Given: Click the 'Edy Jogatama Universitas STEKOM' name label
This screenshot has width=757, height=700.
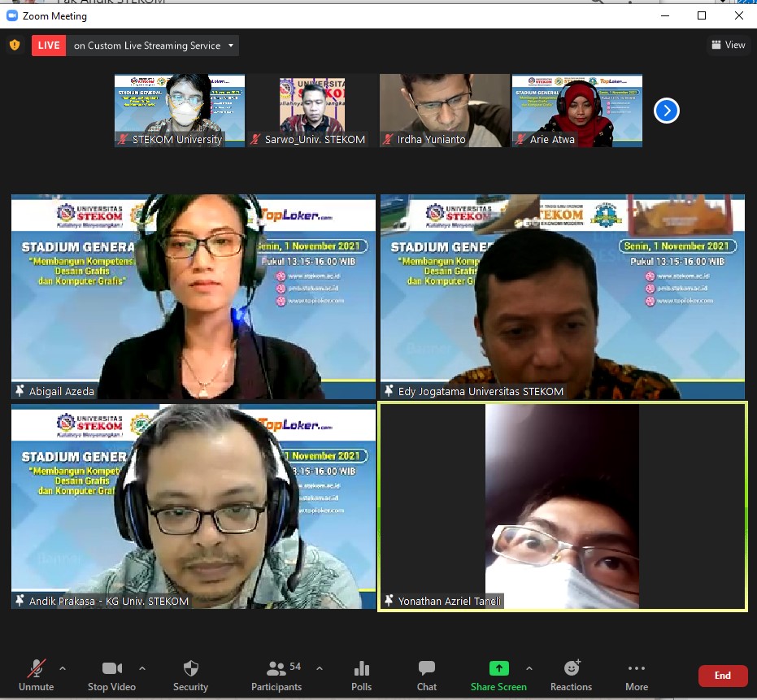Looking at the screenshot, I should 481,391.
